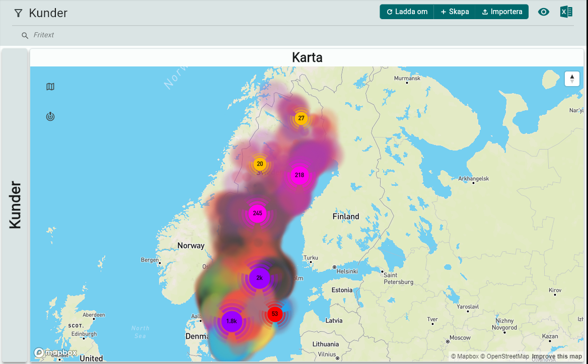Reset map bearing with the compass control
This screenshot has height=364, width=588.
(x=572, y=79)
